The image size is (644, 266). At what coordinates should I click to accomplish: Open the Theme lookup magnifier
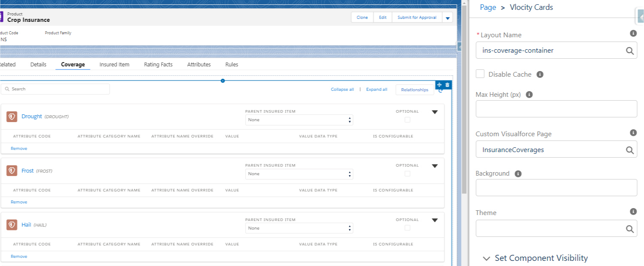pos(629,228)
